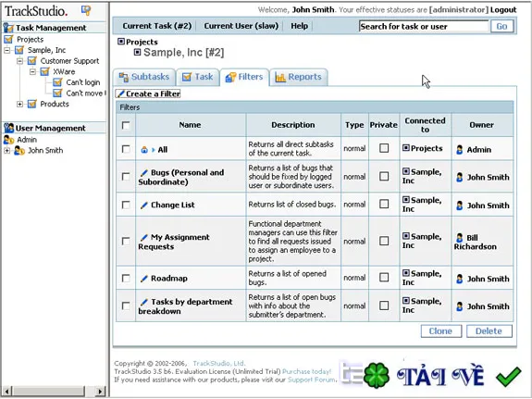
Task: Click the Sample, Inc tree icon
Action: (x=19, y=50)
